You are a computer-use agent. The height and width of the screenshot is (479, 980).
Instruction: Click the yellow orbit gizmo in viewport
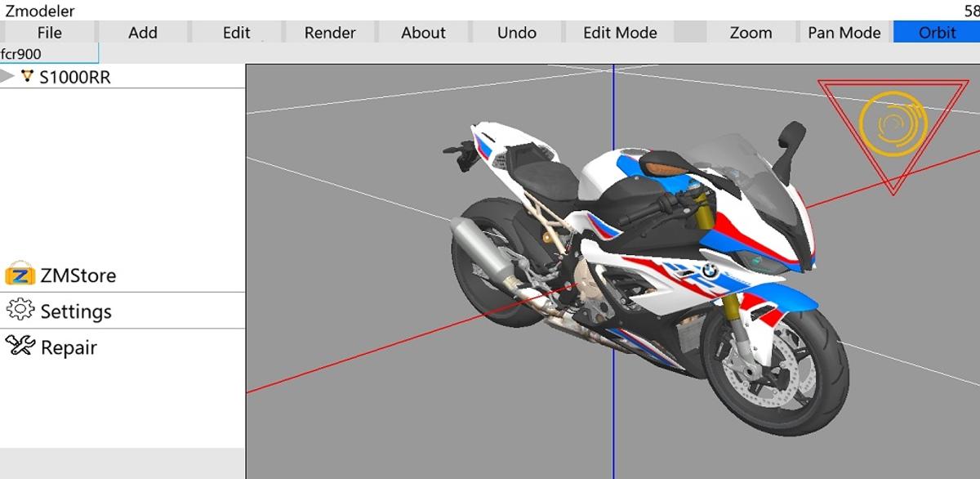pyautogui.click(x=893, y=123)
